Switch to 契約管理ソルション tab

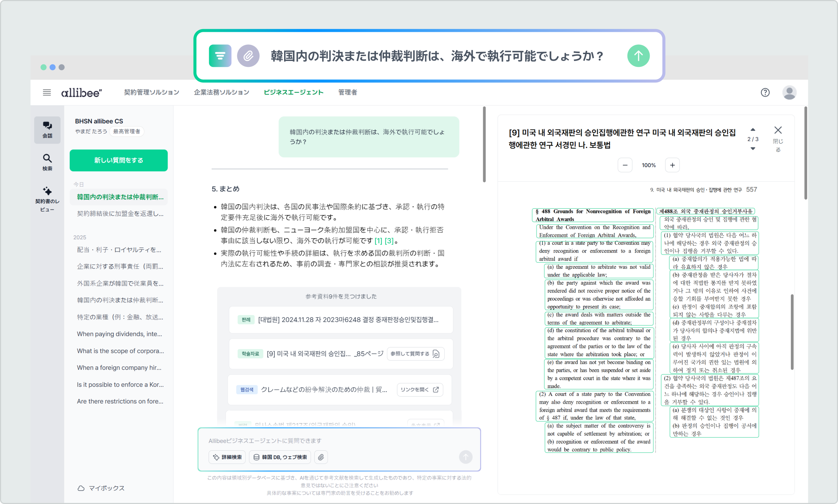click(152, 93)
